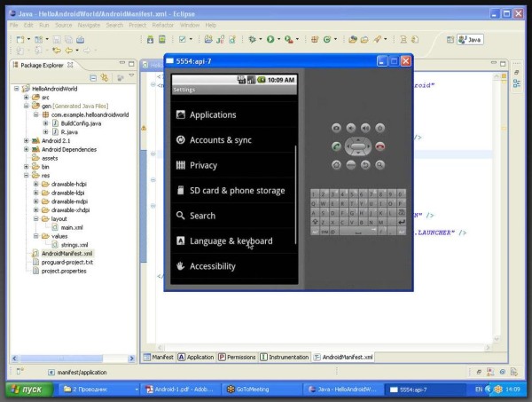Open Language & keyboard settings

coord(231,241)
